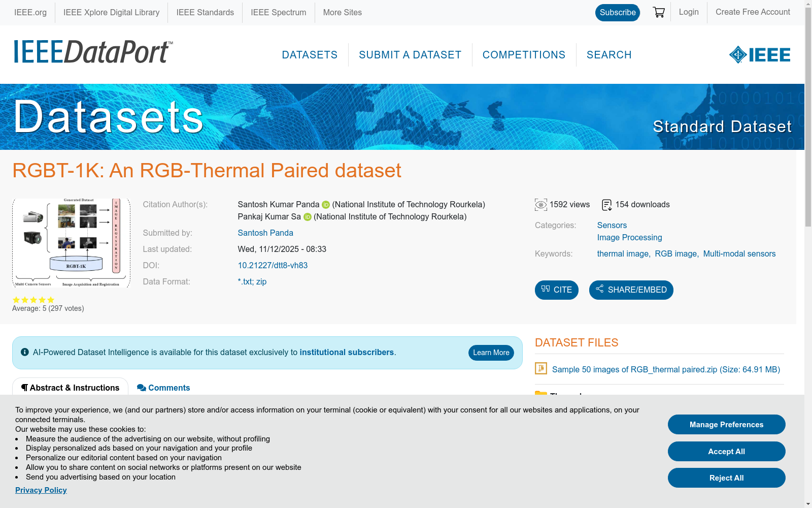The width and height of the screenshot is (812, 508).
Task: Rate the dataset using the star rating
Action: 33,300
